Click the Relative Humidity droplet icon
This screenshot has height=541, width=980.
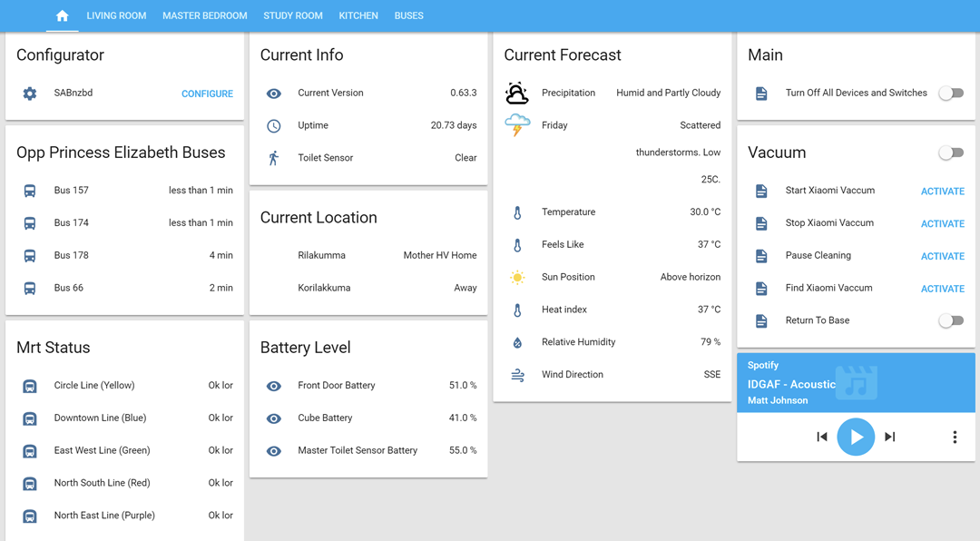coord(517,343)
